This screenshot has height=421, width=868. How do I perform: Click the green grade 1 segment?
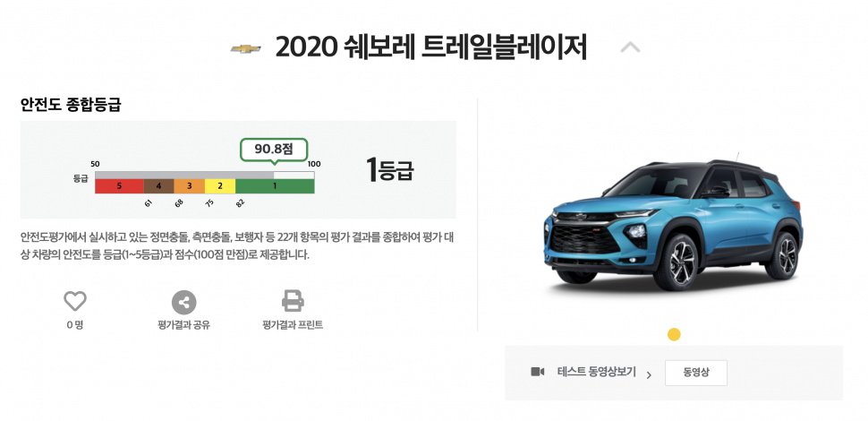click(275, 186)
